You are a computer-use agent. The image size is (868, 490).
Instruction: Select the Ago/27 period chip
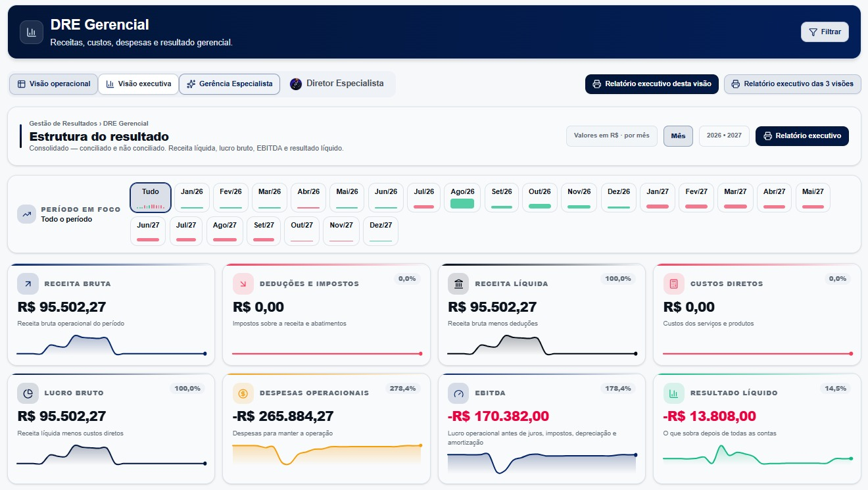click(225, 231)
